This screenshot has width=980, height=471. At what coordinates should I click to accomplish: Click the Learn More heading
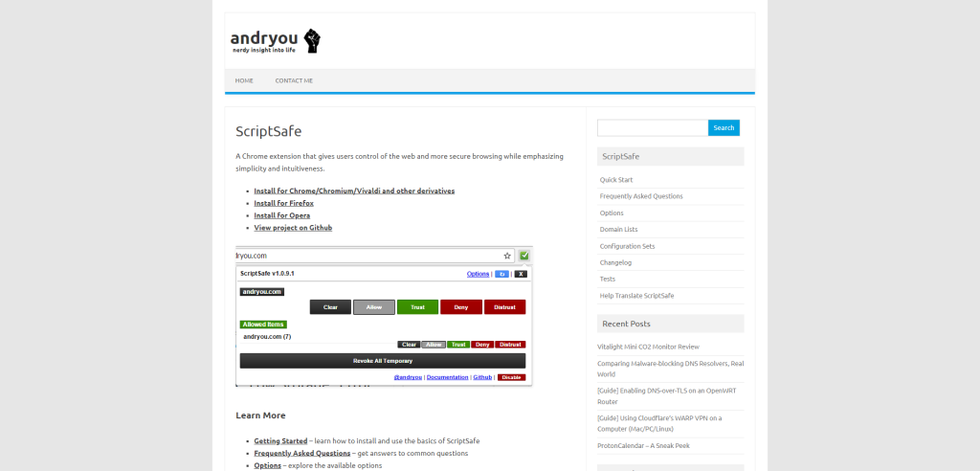[x=260, y=415]
